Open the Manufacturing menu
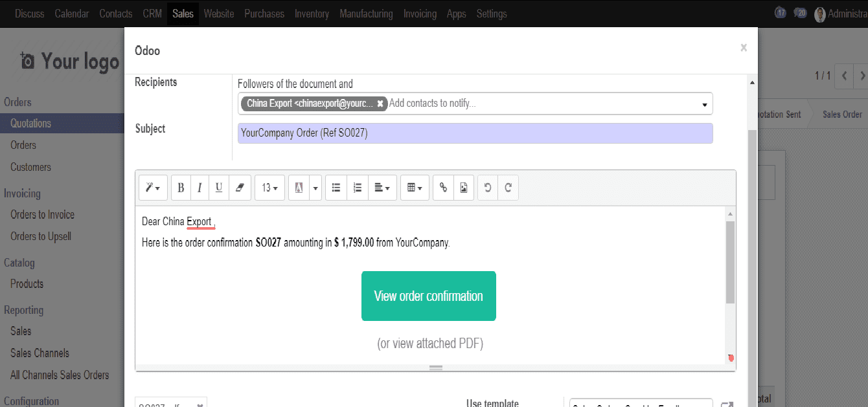The image size is (868, 407). (x=366, y=14)
